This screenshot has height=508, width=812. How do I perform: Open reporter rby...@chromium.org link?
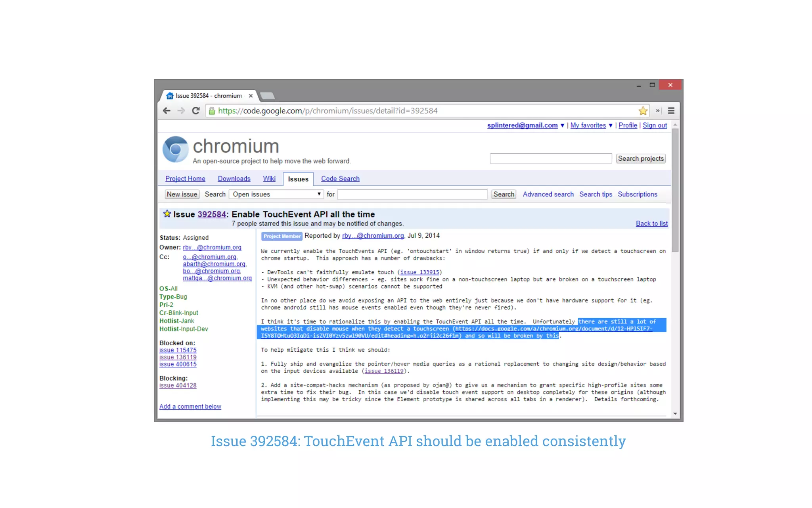click(373, 236)
